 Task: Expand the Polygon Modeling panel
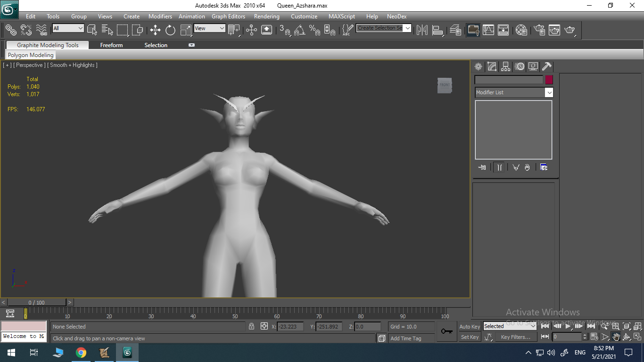pos(31,55)
